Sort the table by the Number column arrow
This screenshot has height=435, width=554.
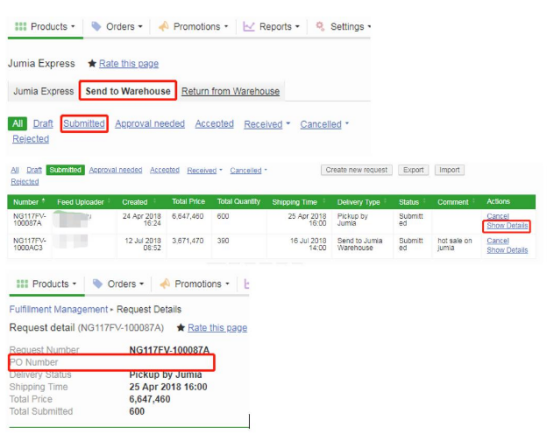[43, 201]
